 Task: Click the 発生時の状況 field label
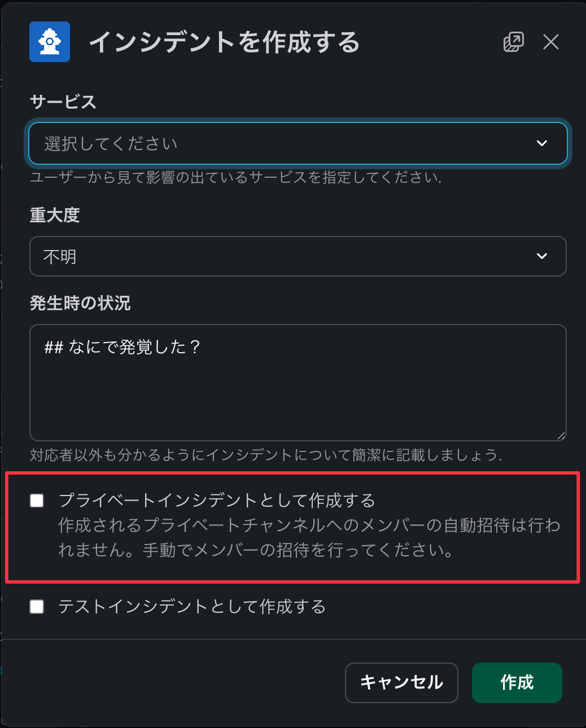point(80,303)
